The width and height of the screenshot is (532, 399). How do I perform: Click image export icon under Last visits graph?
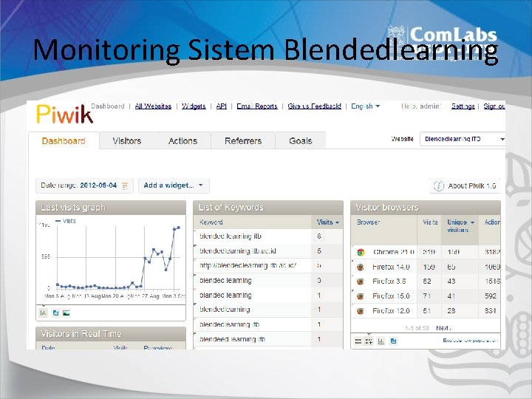tap(66, 313)
